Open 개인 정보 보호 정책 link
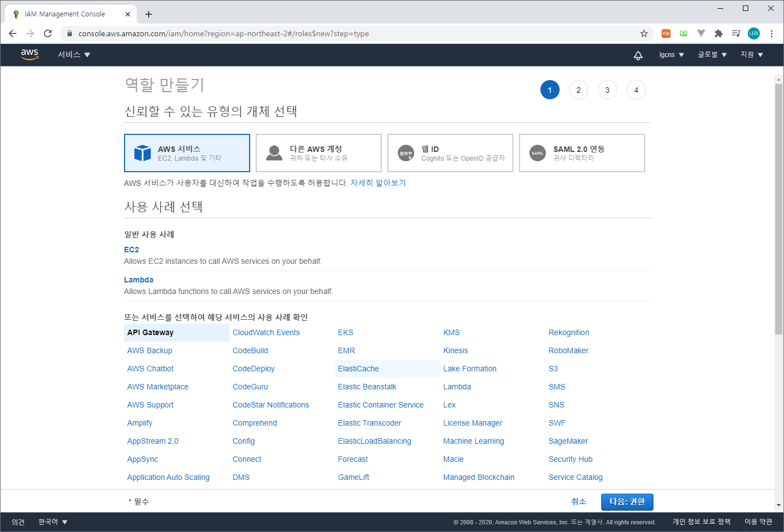784x532 pixels. coord(701,522)
